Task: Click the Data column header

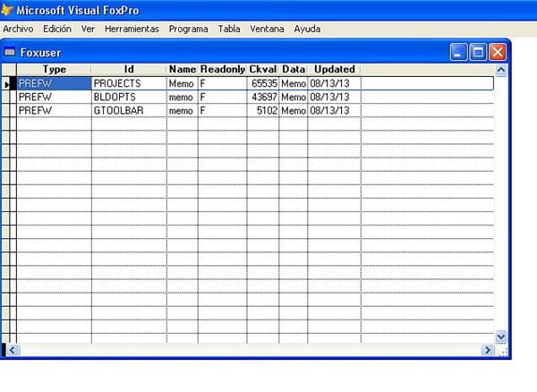Action: (x=294, y=70)
